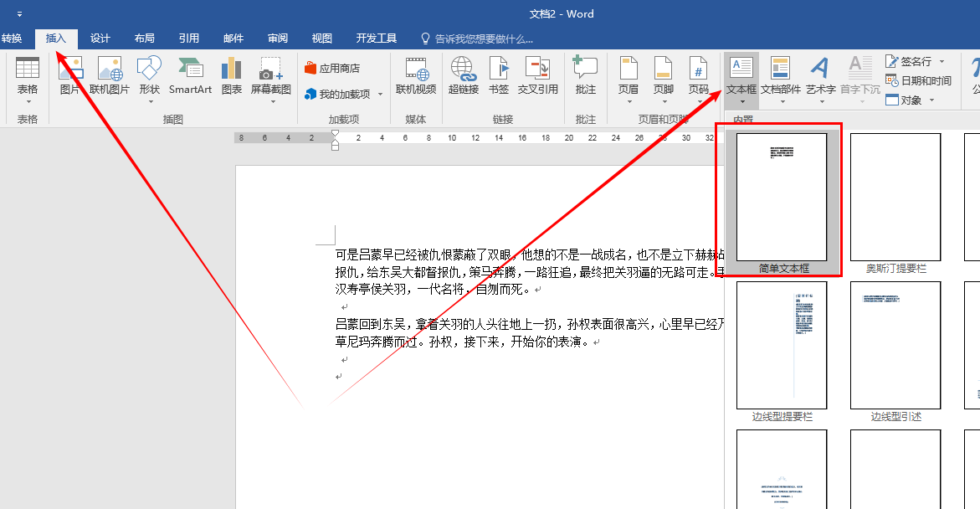
Task: Switch to the 设计 Design tab
Action: 100,39
